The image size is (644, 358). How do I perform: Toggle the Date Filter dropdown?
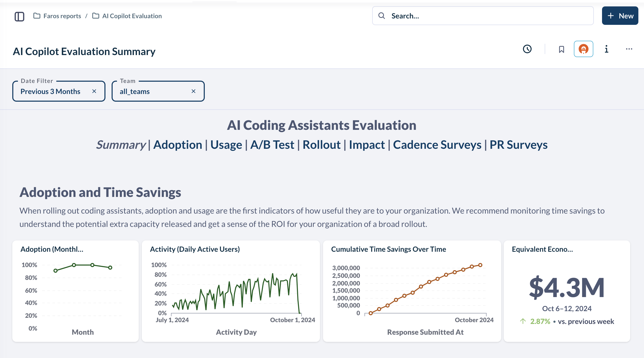[x=51, y=91]
